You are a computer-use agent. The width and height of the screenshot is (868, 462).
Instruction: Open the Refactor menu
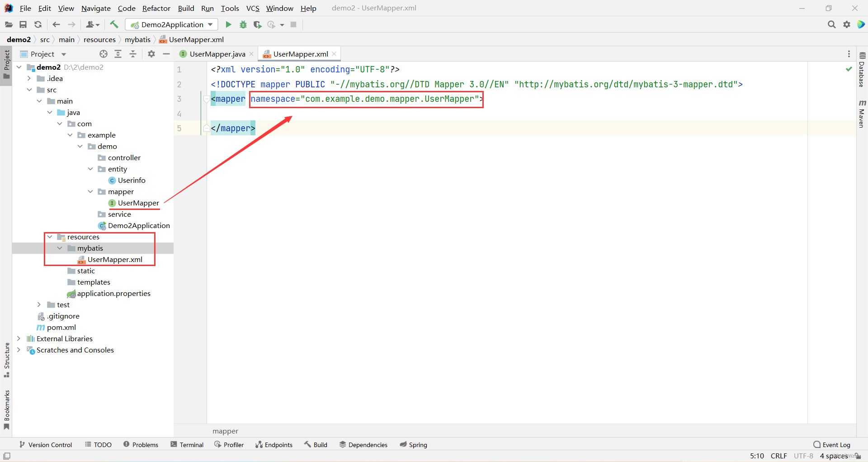pos(156,8)
